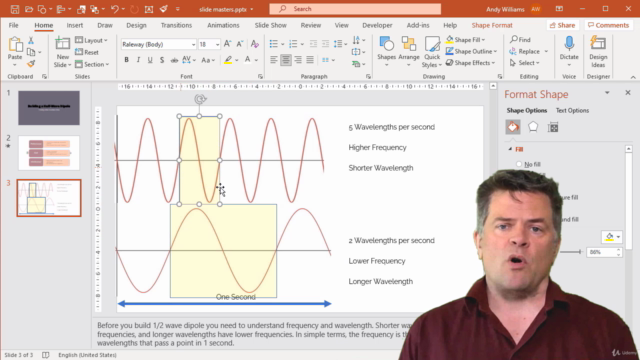Open the File menu
The image size is (640, 360).
tap(13, 25)
